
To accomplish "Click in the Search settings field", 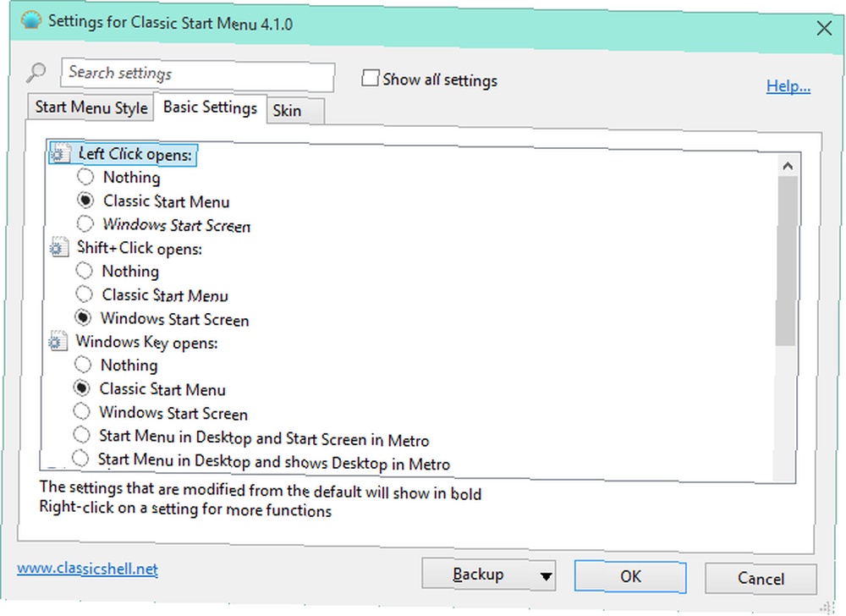I will [197, 74].
